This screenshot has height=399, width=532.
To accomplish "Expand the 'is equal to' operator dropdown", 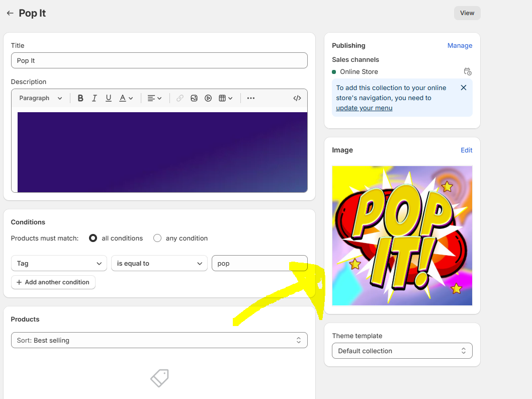I will (159, 263).
